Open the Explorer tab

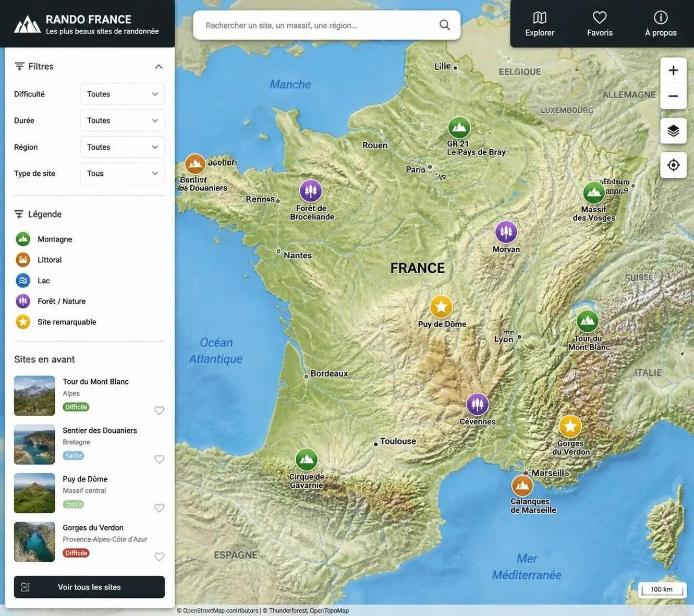[540, 25]
